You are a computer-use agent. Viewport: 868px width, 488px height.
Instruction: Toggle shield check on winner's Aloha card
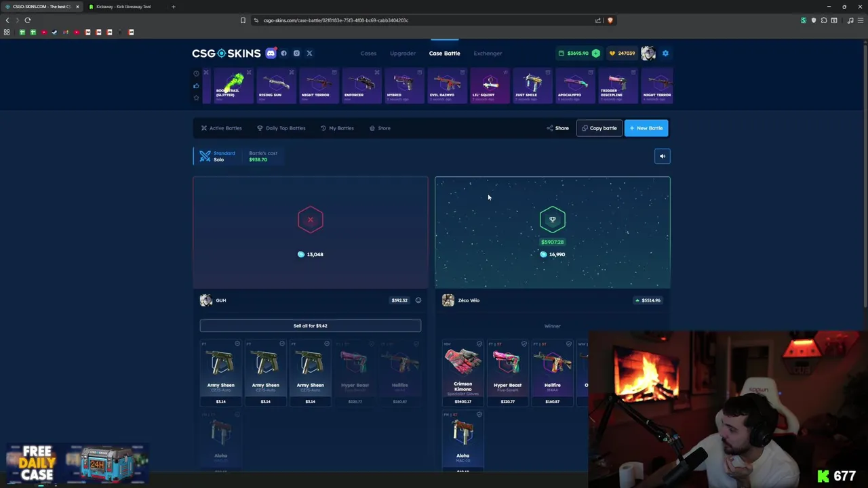point(479,414)
